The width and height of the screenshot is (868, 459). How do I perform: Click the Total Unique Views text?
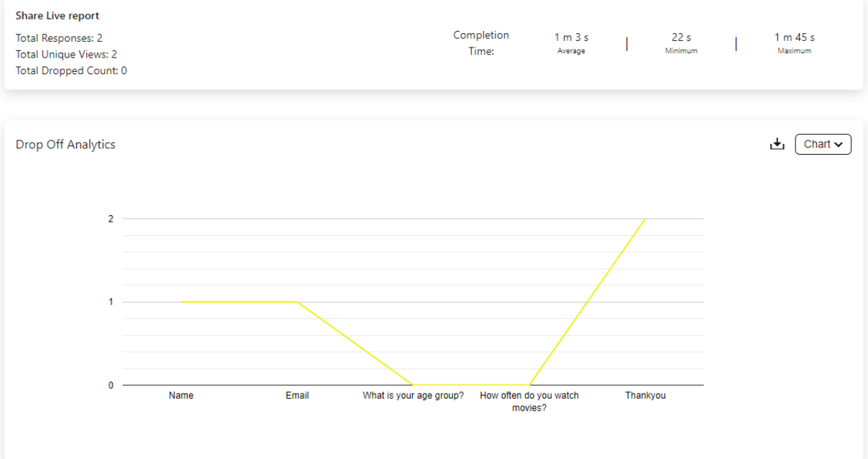(x=66, y=55)
